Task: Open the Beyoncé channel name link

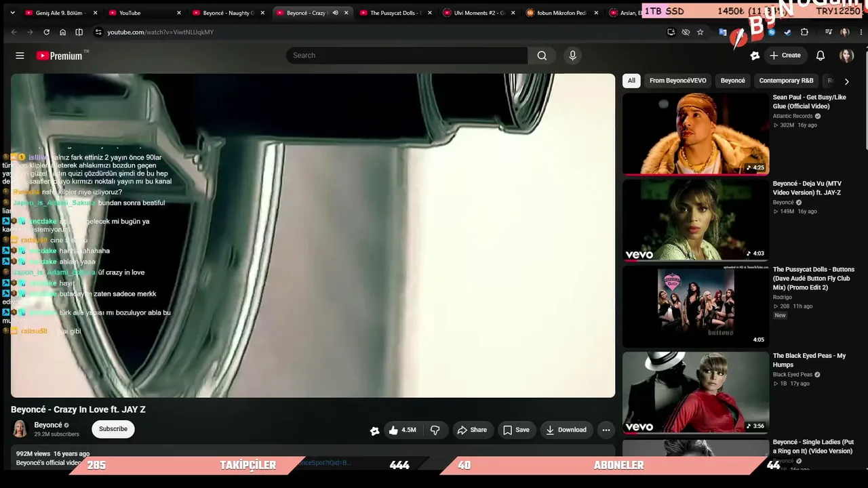Action: (x=48, y=425)
